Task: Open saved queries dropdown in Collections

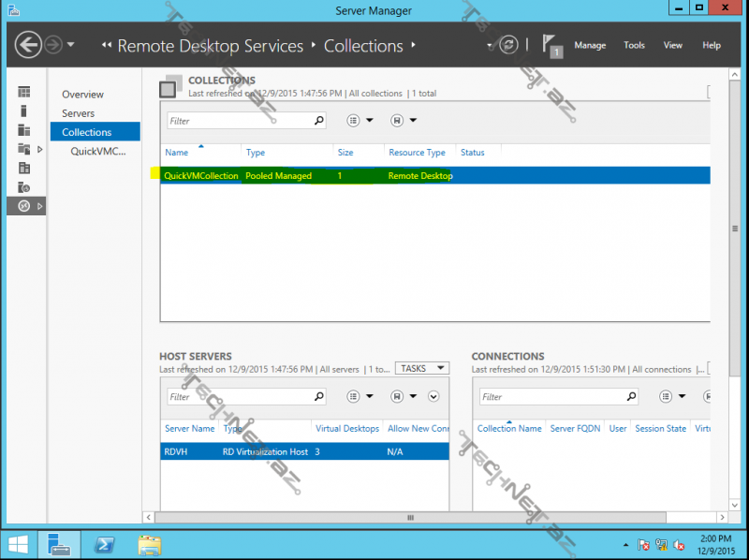Action: pos(404,121)
